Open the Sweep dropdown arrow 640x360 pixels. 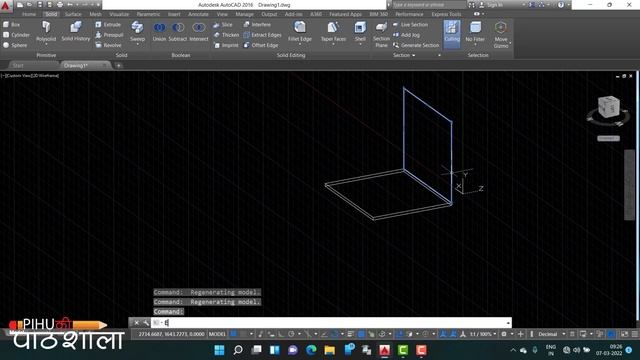coord(138,44)
